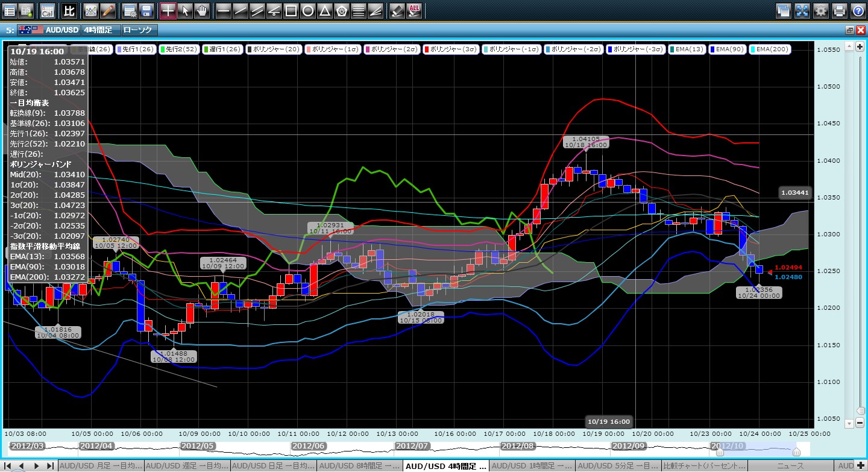The image size is (868, 472).
Task: Save chart with floppy disk icon
Action: click(146, 10)
